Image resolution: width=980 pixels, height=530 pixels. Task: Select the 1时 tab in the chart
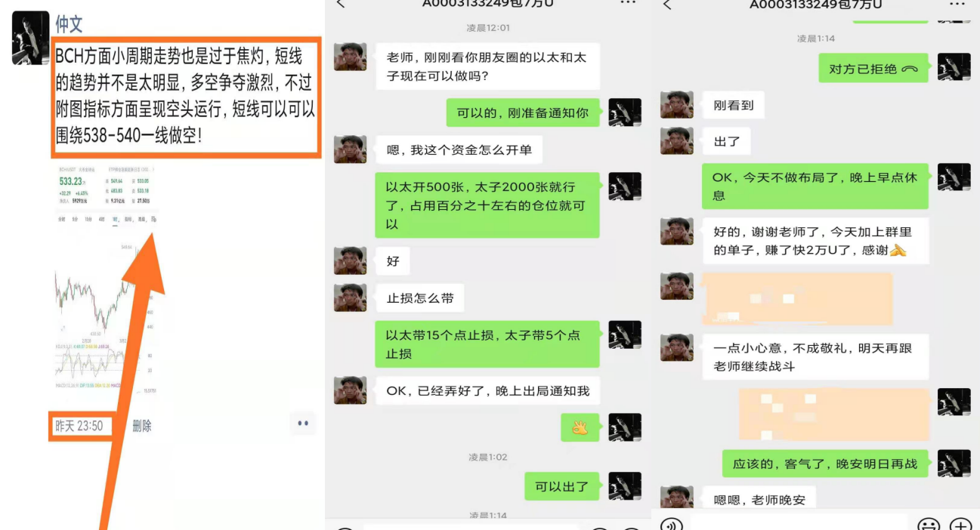click(115, 219)
